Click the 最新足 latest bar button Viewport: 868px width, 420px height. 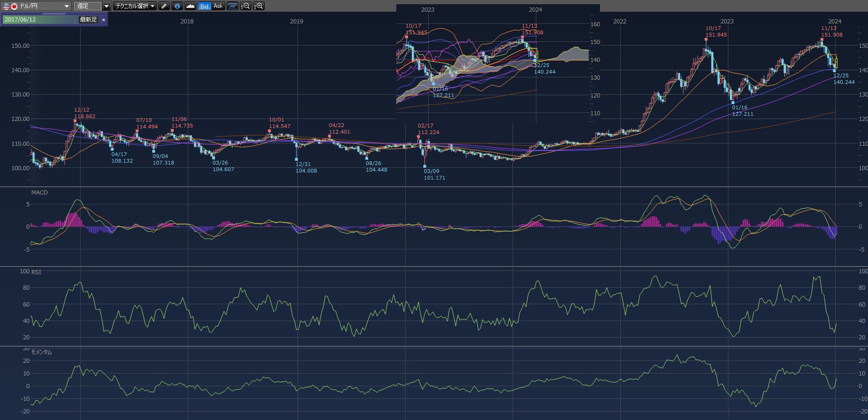88,20
